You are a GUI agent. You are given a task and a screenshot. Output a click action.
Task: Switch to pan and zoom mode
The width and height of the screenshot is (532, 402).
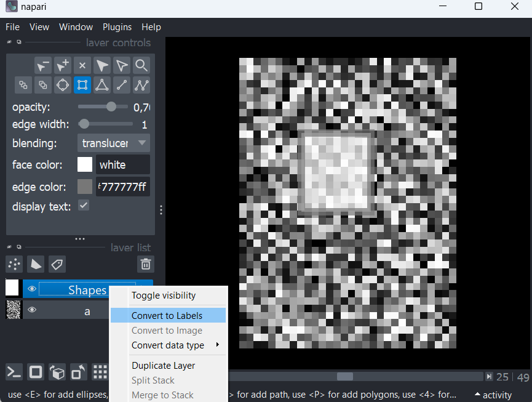pyautogui.click(x=141, y=65)
